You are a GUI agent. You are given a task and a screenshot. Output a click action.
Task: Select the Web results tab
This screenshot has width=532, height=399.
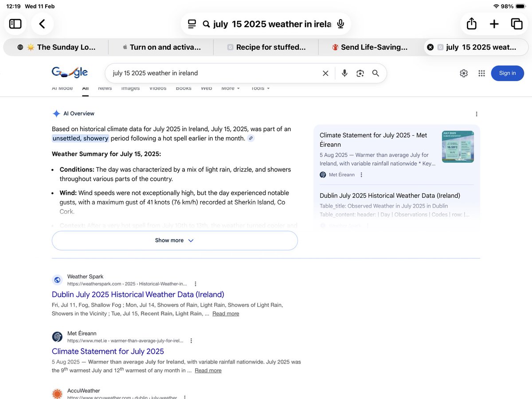point(206,88)
